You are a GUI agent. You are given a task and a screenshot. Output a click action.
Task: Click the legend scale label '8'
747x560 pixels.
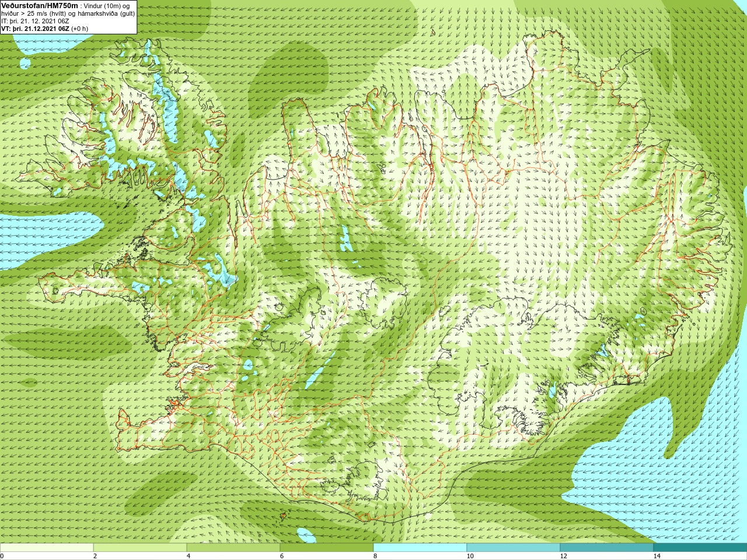tap(375, 556)
